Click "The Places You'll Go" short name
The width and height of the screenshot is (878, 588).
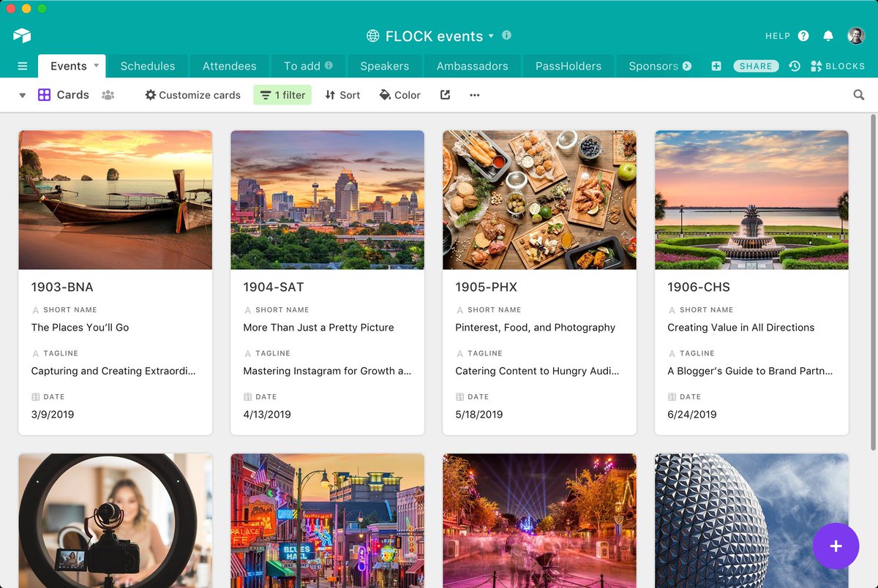pyautogui.click(x=80, y=328)
